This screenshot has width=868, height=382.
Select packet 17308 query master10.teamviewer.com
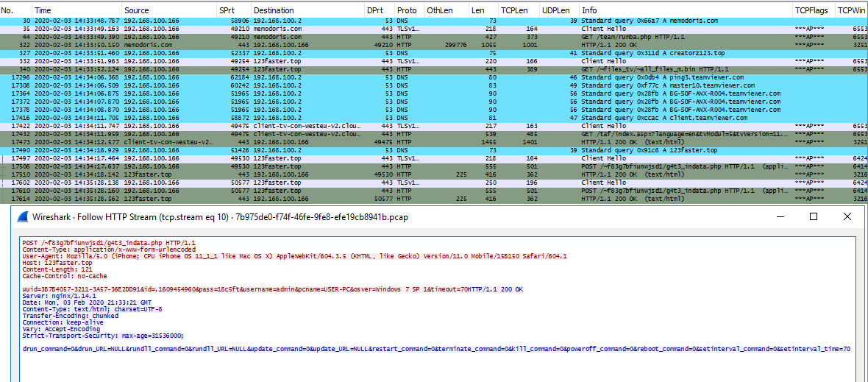pyautogui.click(x=434, y=85)
